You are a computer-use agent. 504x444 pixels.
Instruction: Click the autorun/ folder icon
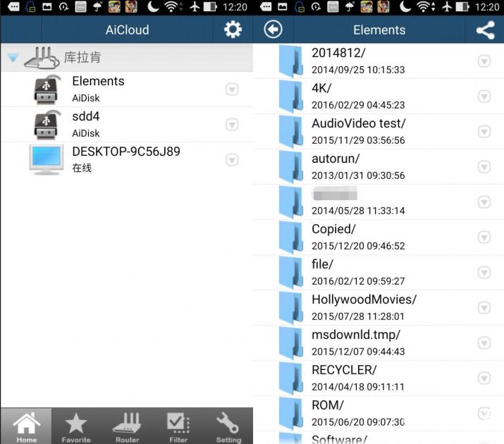[x=291, y=167]
